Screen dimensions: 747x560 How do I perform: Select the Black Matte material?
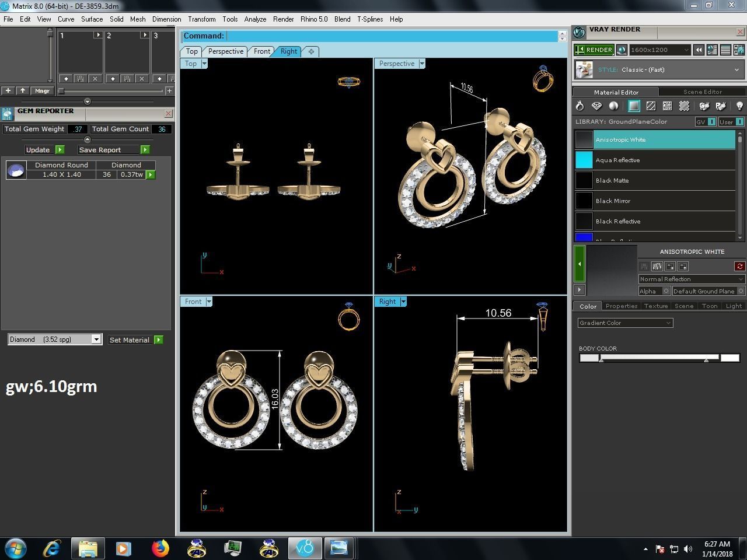tap(655, 180)
